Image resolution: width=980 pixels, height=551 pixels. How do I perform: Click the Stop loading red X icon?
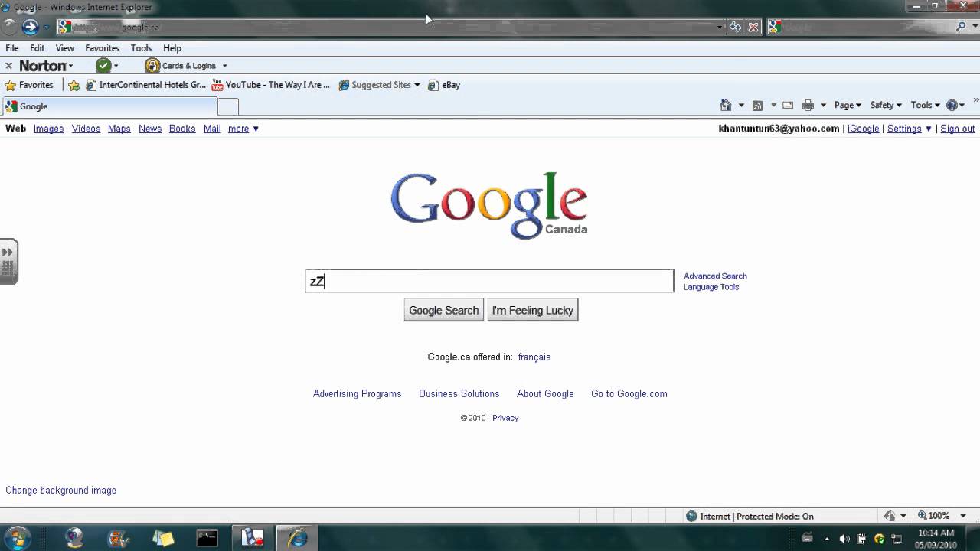point(753,27)
